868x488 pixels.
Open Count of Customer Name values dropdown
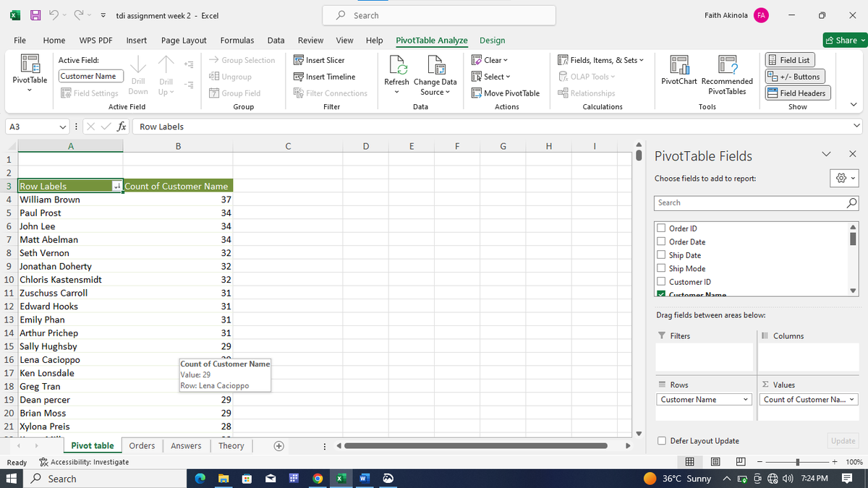click(851, 400)
